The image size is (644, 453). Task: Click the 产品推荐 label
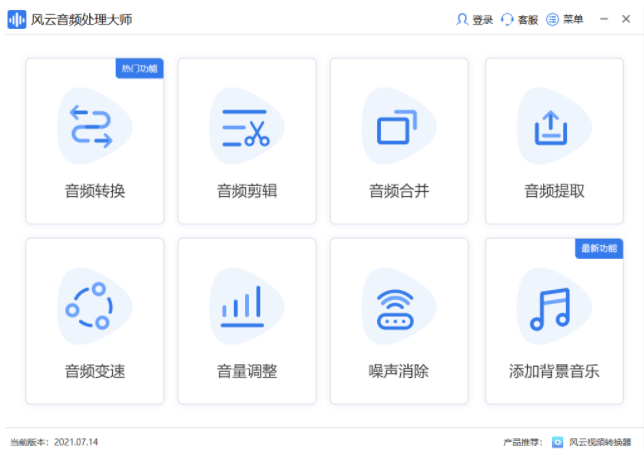point(523,442)
